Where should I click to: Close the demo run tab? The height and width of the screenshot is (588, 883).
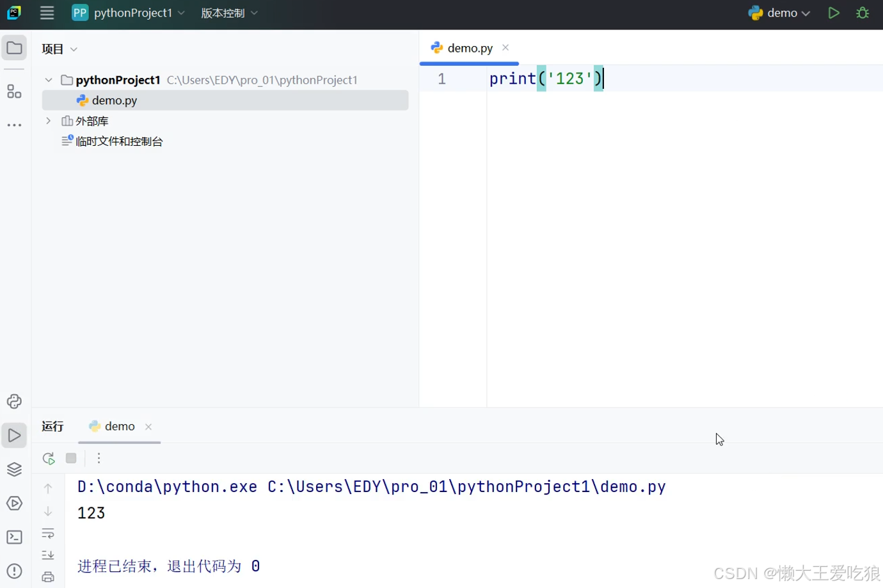click(x=148, y=427)
